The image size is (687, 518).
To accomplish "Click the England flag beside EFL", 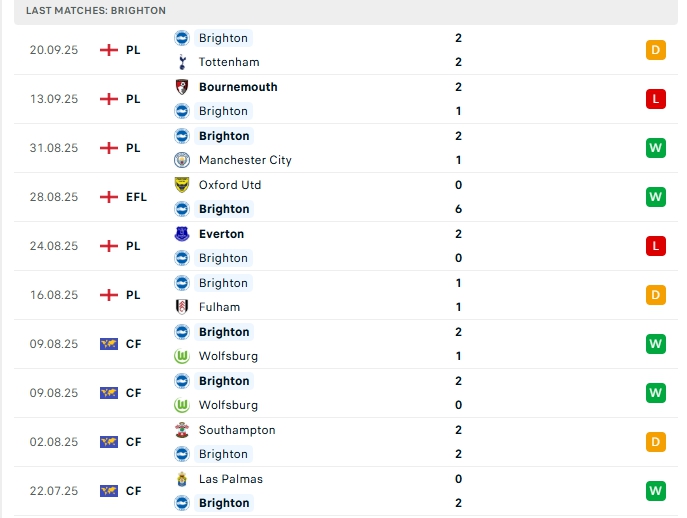I will pyautogui.click(x=109, y=197).
